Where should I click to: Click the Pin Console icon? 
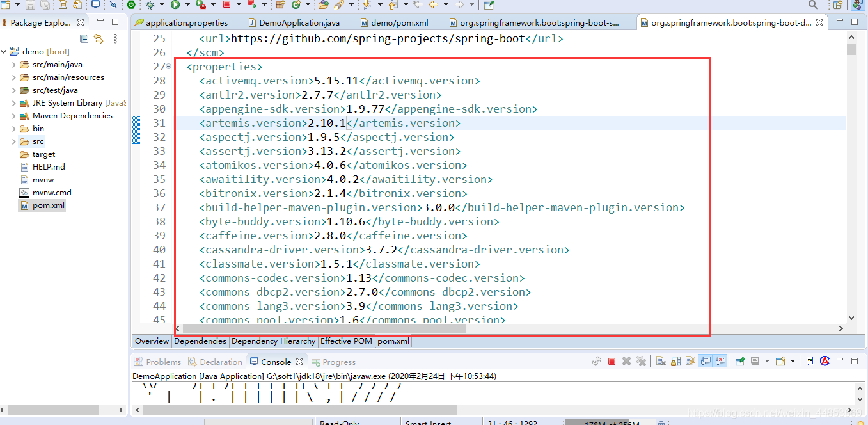tap(739, 361)
